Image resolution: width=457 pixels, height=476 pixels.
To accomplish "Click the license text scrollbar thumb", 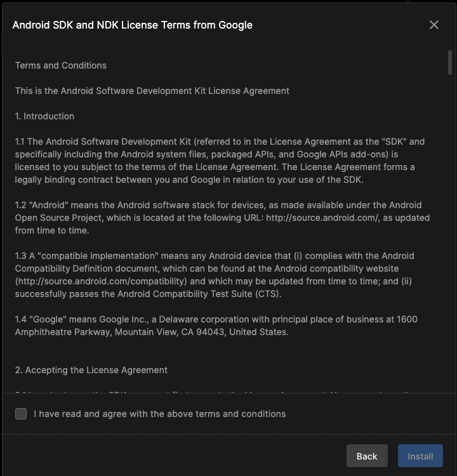I will click(450, 62).
